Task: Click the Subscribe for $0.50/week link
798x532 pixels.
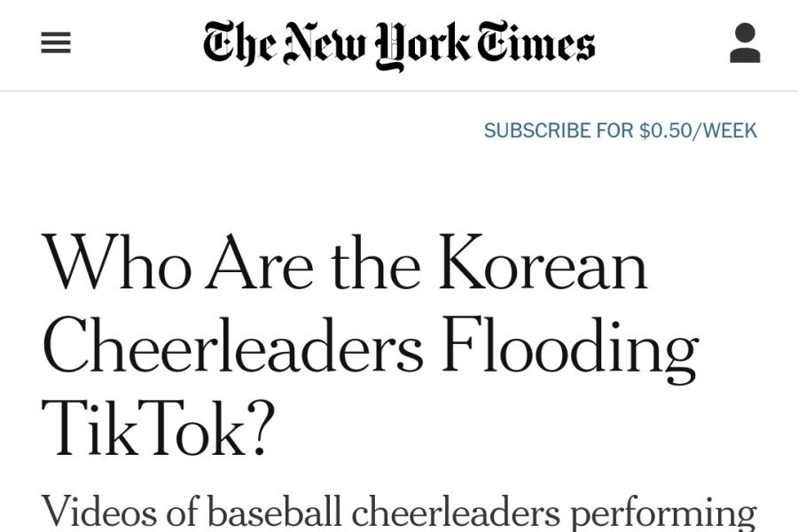Action: point(620,130)
